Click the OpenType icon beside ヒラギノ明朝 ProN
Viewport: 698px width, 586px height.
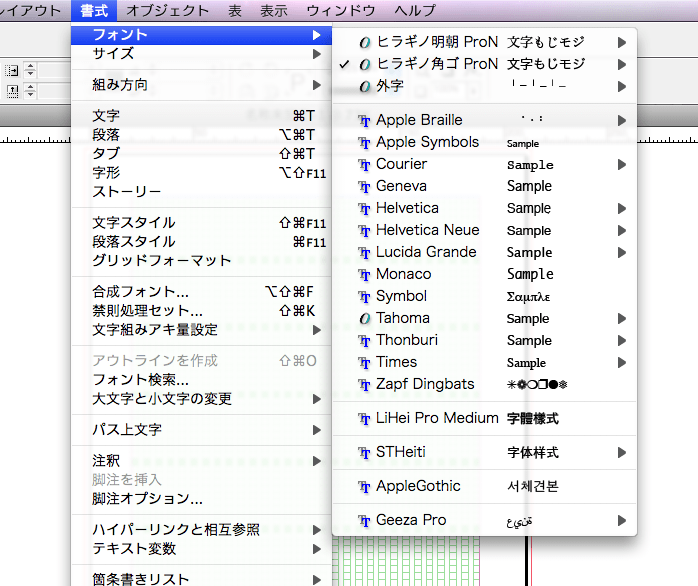point(365,42)
